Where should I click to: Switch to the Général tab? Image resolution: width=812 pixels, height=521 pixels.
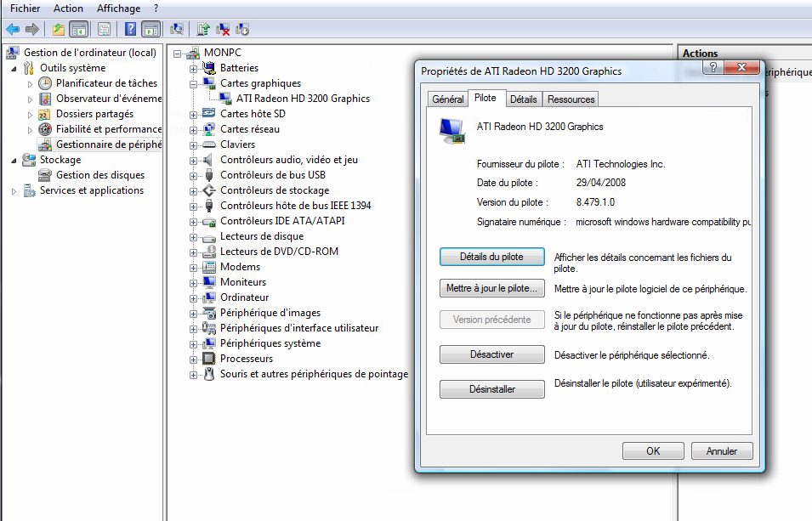point(448,99)
